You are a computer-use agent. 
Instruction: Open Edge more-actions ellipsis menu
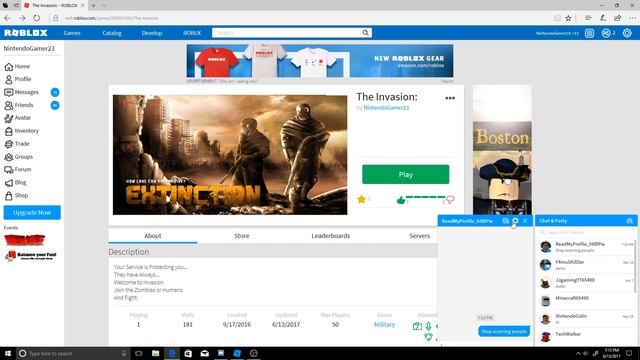[632, 18]
